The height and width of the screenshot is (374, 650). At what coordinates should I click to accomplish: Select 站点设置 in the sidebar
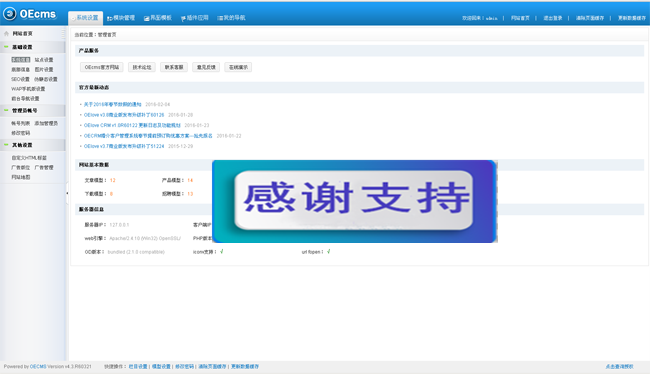point(44,60)
